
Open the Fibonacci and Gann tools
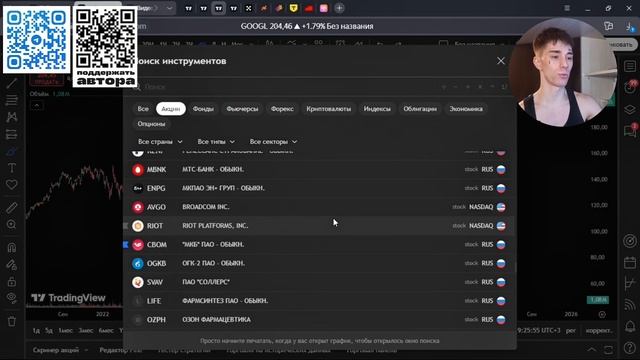[x=11, y=100]
